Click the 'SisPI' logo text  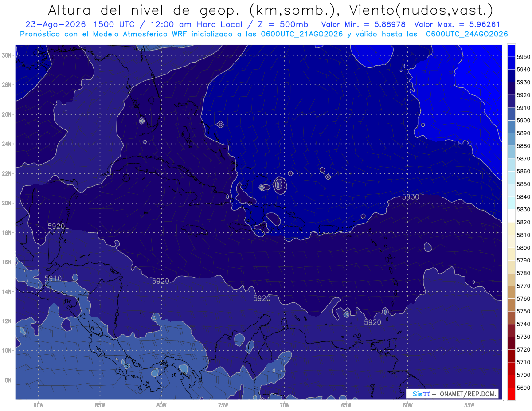421,394
